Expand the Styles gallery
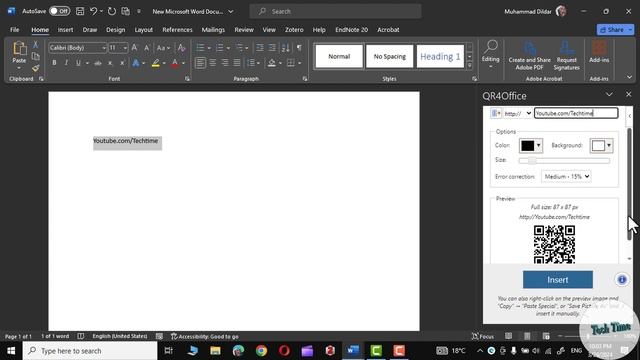640x360 pixels. pos(470,65)
